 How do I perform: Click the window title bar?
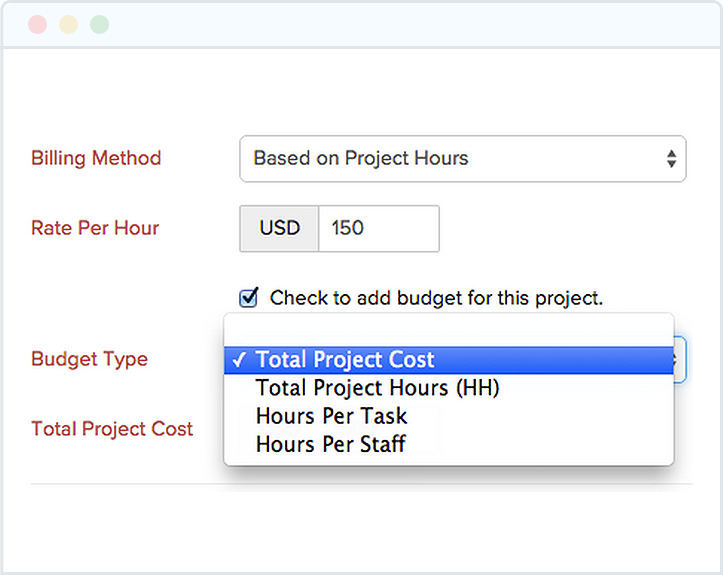tap(400, 25)
